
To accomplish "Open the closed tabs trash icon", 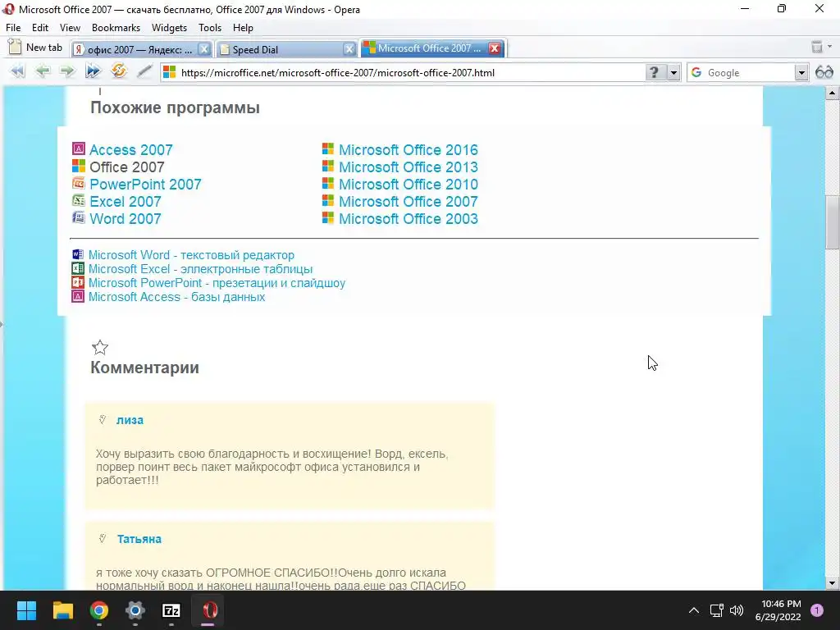I will pyautogui.click(x=817, y=47).
